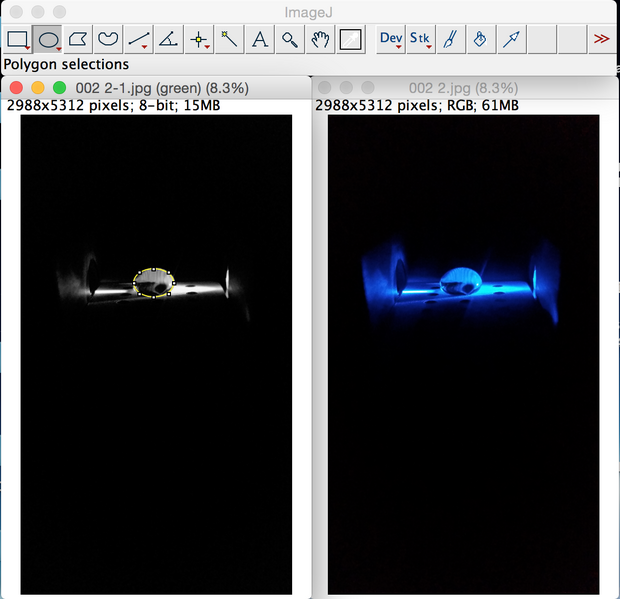The height and width of the screenshot is (599, 620).
Task: Select the Arrow tool
Action: click(511, 40)
